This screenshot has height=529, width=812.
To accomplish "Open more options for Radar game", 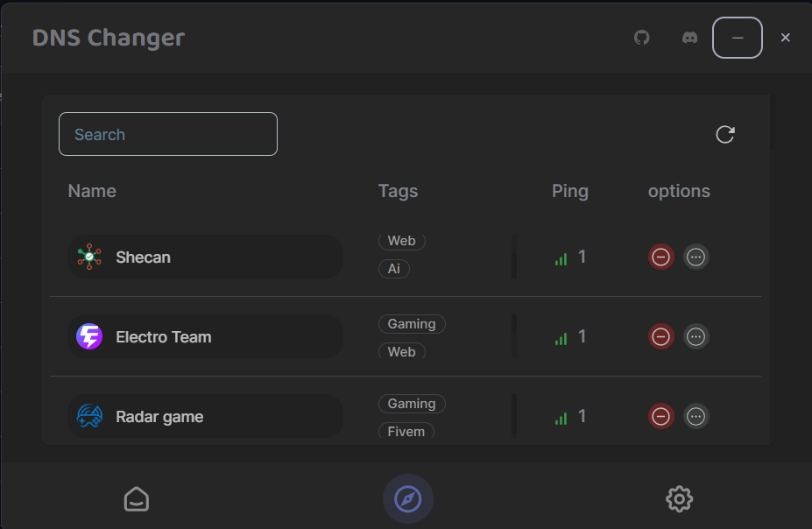I will click(x=696, y=416).
